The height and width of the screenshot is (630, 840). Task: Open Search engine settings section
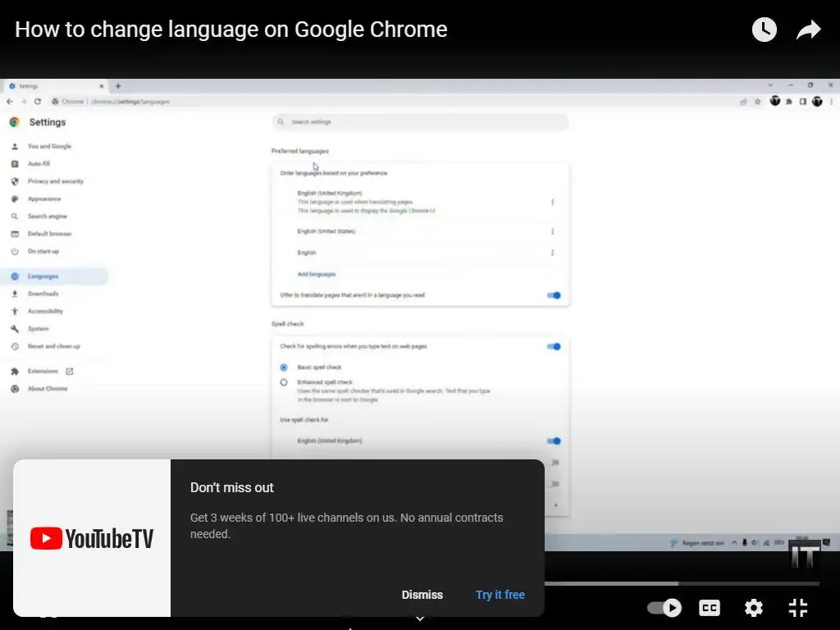coord(47,217)
